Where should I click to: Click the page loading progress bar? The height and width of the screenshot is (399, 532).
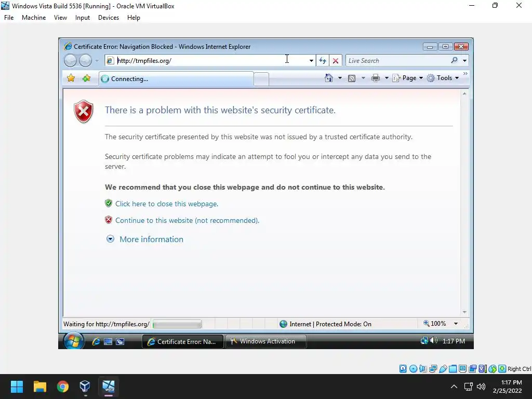pyautogui.click(x=177, y=324)
